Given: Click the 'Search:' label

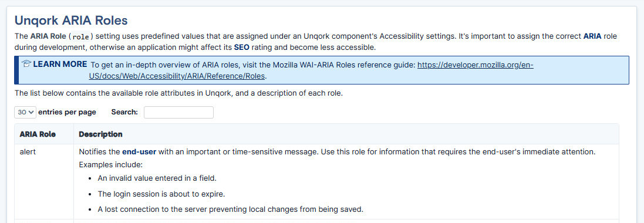Looking at the screenshot, I should [124, 112].
